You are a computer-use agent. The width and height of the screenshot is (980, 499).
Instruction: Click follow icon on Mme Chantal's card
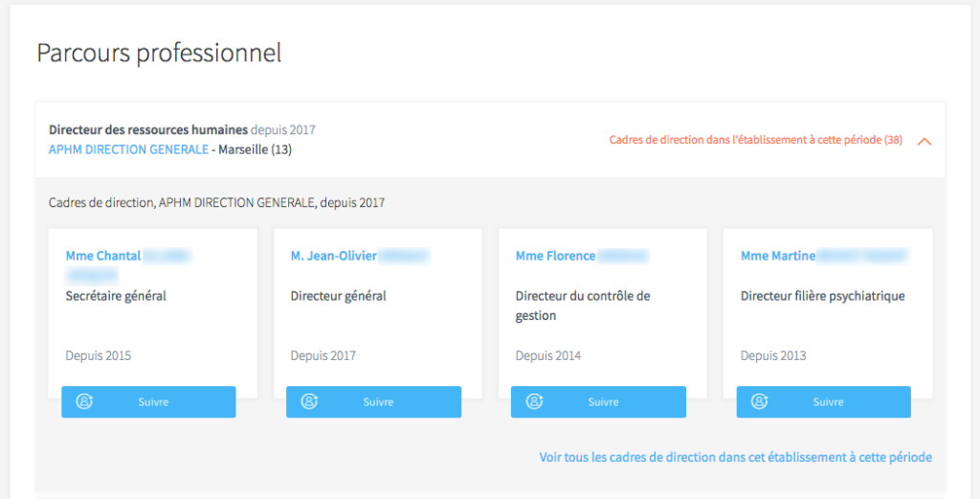[84, 402]
